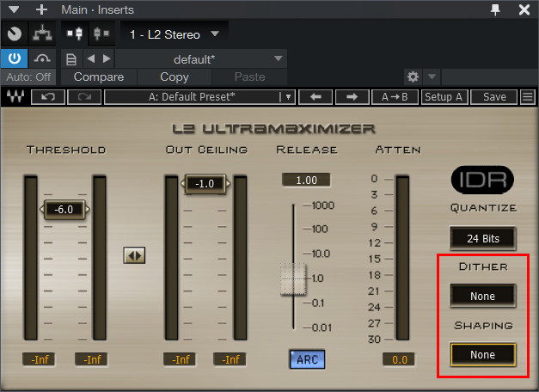The height and width of the screenshot is (392, 539).
Task: Click the sidechain output icon
Action: click(x=101, y=34)
